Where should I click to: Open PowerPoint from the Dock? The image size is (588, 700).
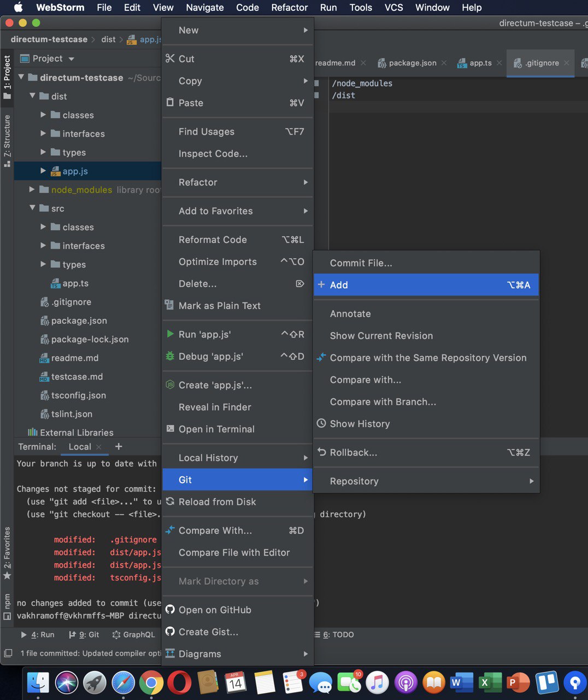pyautogui.click(x=518, y=682)
